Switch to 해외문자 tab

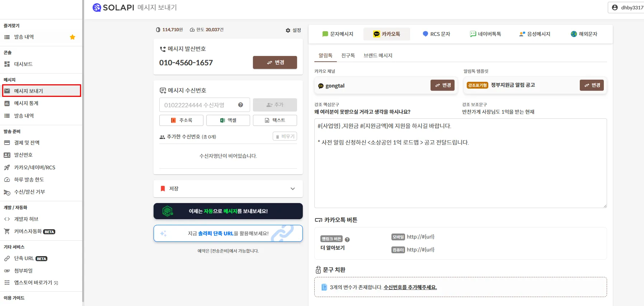pos(584,34)
